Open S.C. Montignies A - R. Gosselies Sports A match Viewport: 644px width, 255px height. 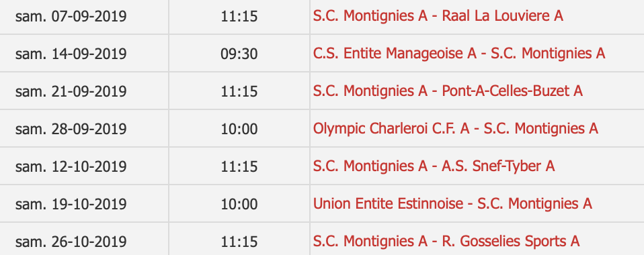(x=446, y=242)
